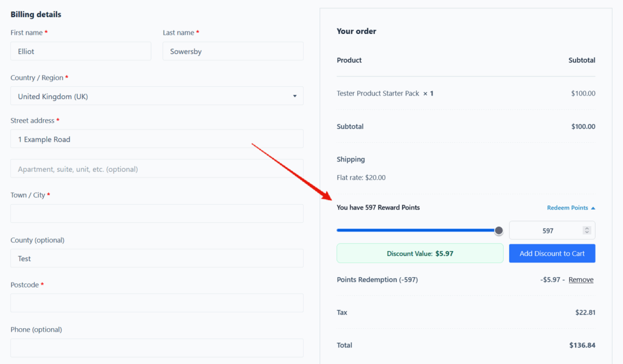Click the green Discount Value box

point(420,253)
